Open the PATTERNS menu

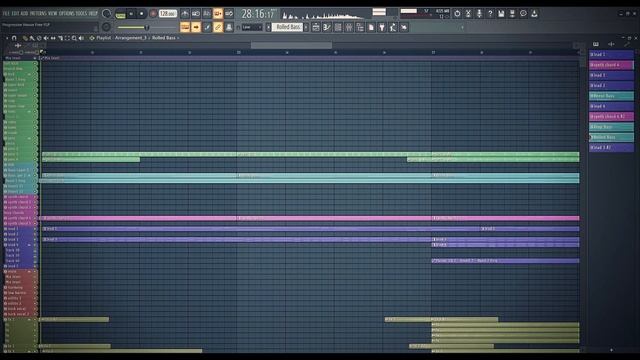pos(38,13)
